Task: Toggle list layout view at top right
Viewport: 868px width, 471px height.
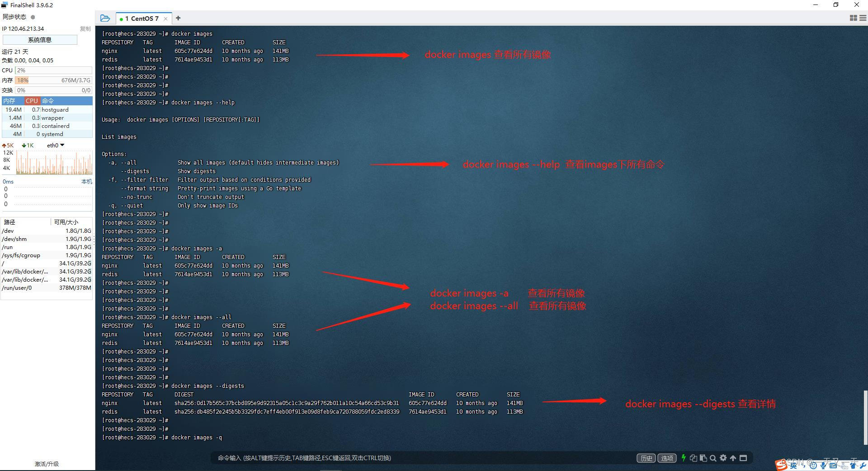Action: point(862,18)
